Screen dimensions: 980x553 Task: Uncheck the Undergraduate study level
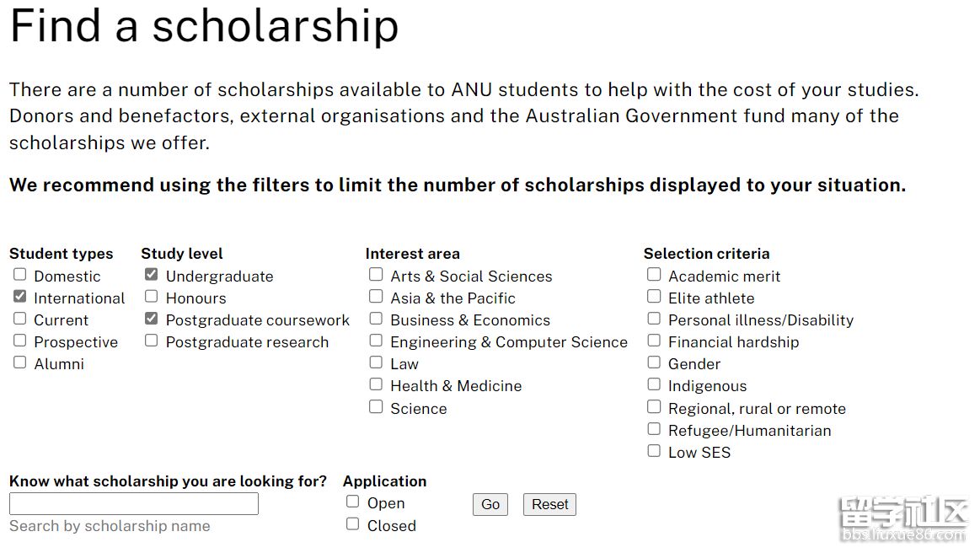click(x=152, y=275)
